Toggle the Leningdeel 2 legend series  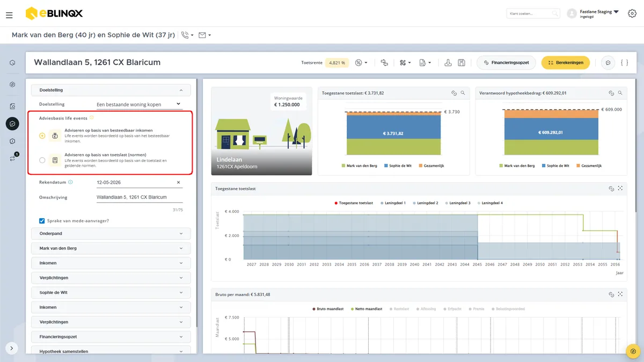click(426, 203)
